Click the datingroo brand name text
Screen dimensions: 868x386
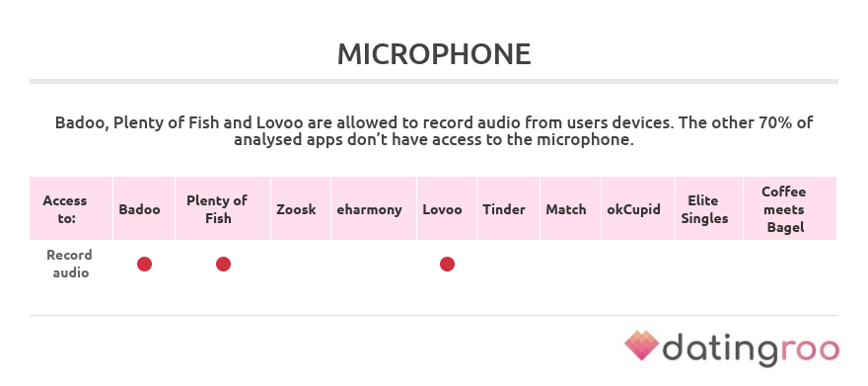point(752,348)
